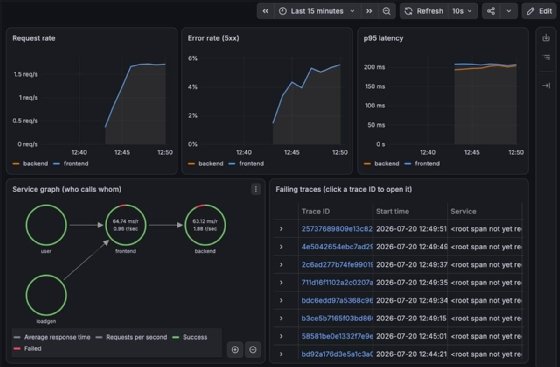Expand the row for trace b3ce5b7165f03bd86
Screen dimensions: 560x367
click(281, 318)
